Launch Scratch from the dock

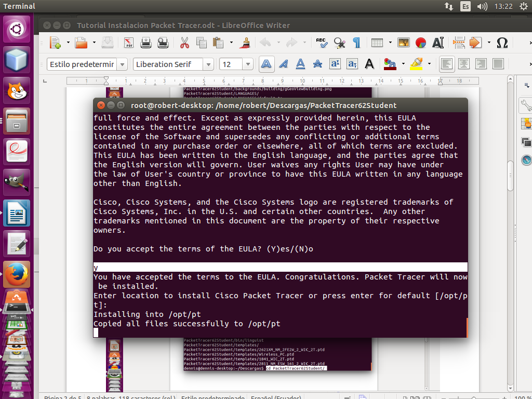click(x=16, y=90)
